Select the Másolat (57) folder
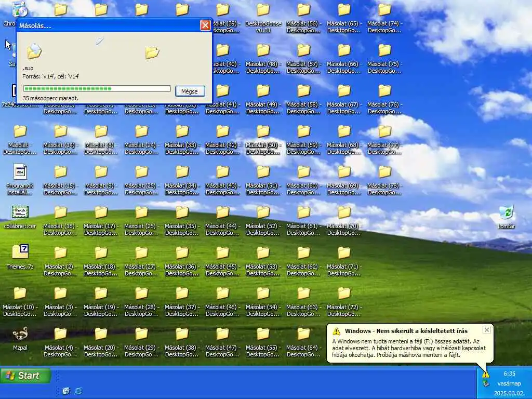The image size is (532, 399). (x=303, y=58)
